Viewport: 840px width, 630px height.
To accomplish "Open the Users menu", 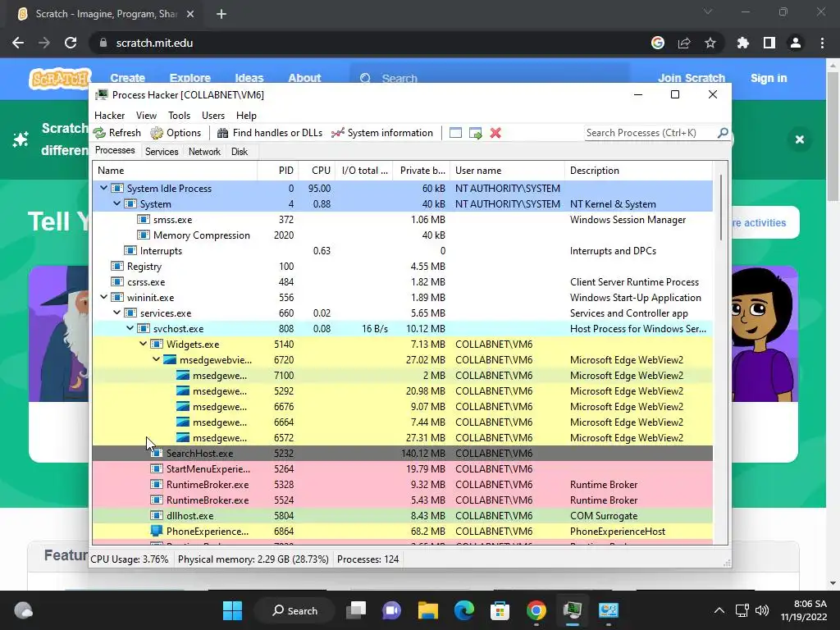I will point(213,116).
